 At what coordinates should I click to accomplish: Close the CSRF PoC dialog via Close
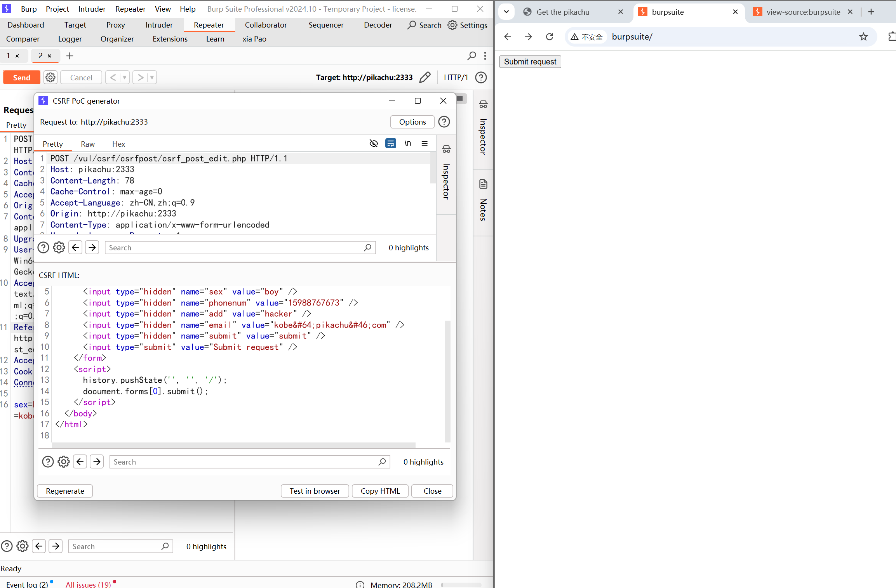(432, 491)
